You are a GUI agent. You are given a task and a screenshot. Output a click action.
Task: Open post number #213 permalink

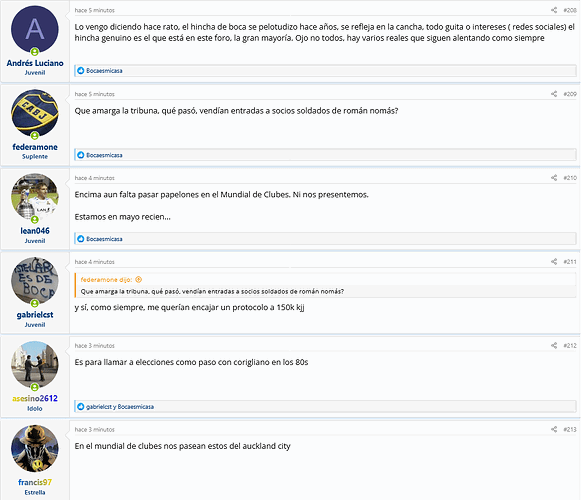(570, 429)
